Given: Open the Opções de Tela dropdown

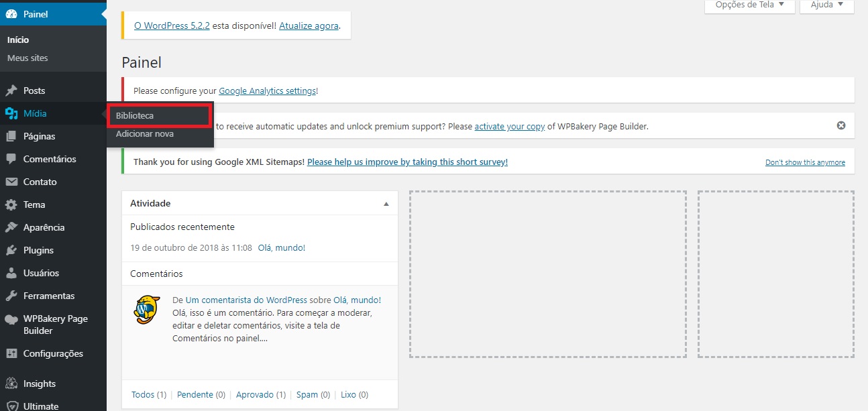Looking at the screenshot, I should point(749,4).
